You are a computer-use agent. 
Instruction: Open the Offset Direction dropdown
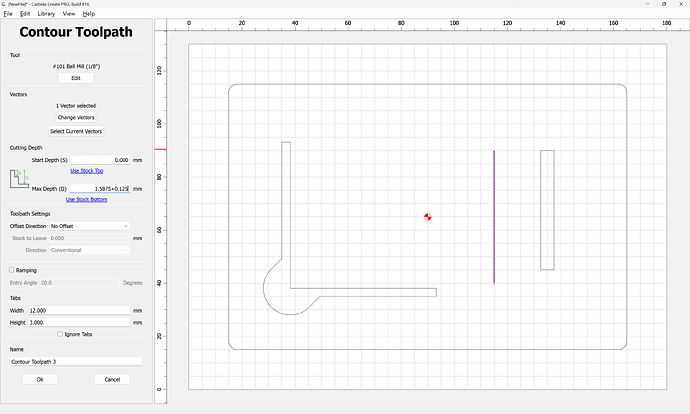coord(89,226)
